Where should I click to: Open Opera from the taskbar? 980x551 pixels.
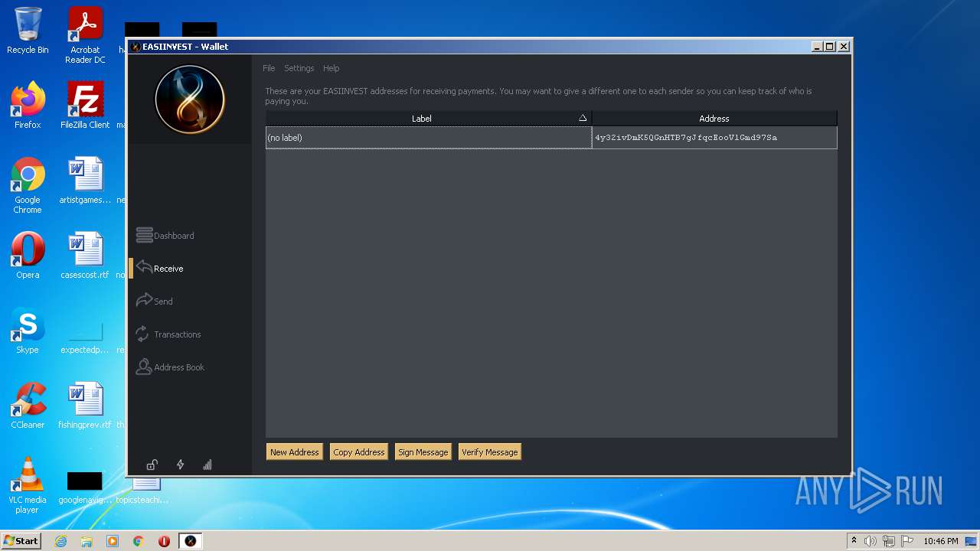164,541
